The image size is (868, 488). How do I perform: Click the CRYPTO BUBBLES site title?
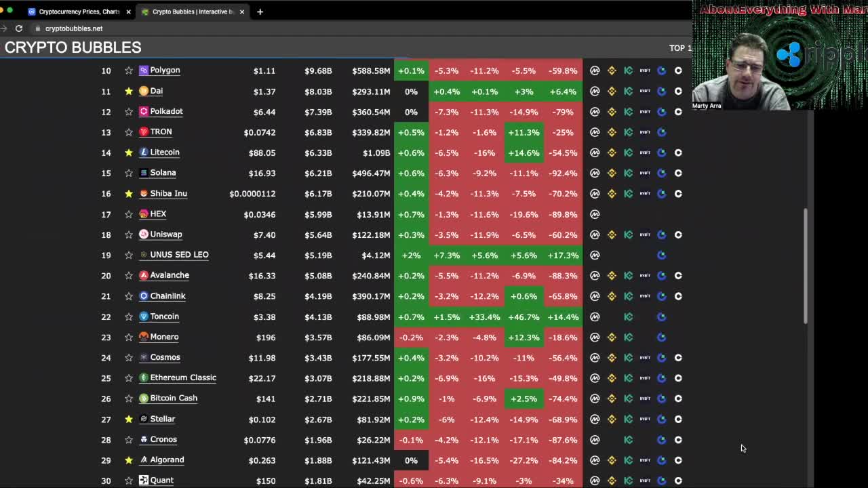(73, 47)
